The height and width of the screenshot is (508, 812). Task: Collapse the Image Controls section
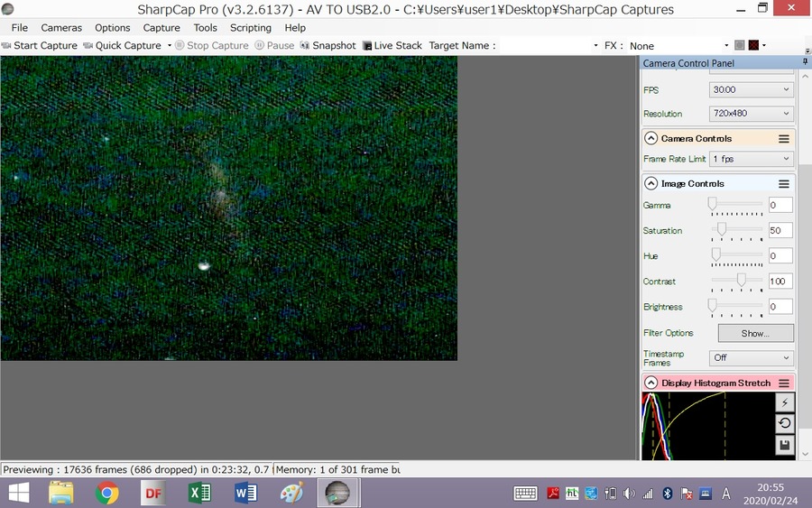(651, 184)
